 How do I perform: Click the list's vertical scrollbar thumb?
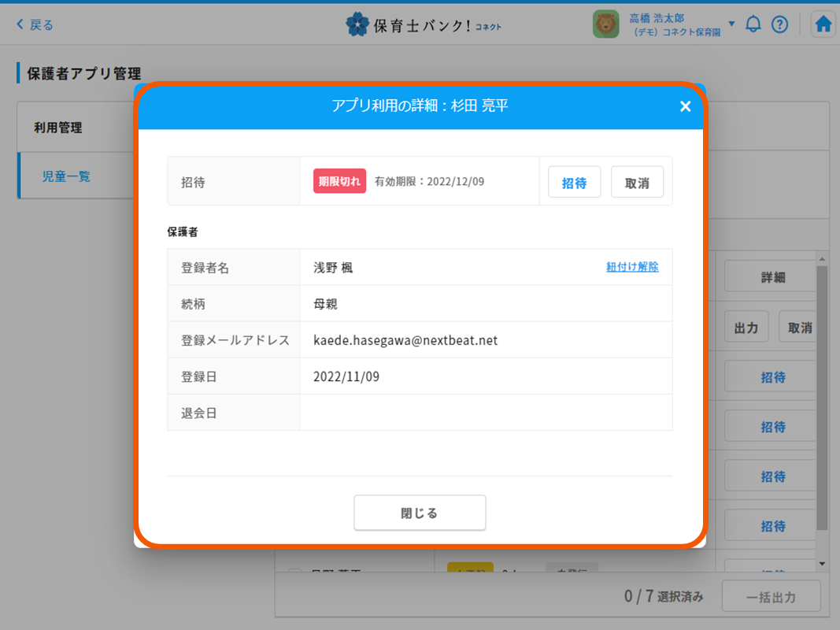click(822, 394)
